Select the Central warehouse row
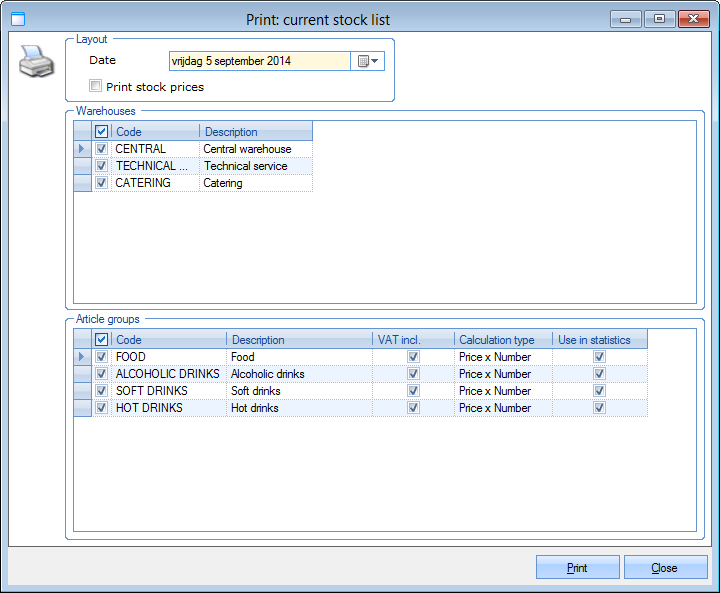The image size is (720, 593). click(x=247, y=149)
